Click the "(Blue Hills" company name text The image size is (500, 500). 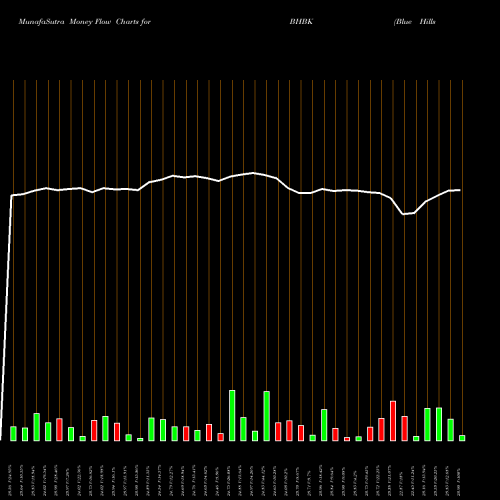415,22
